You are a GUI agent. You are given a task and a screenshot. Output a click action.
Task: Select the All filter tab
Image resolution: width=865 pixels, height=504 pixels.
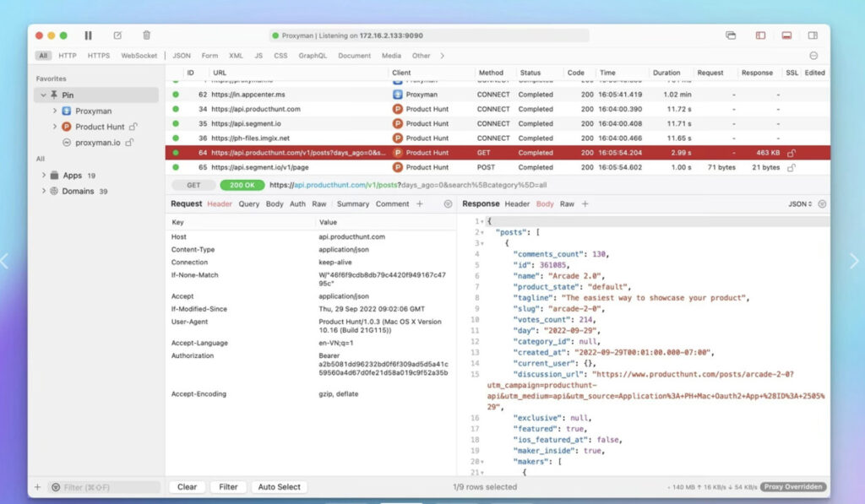click(x=43, y=56)
